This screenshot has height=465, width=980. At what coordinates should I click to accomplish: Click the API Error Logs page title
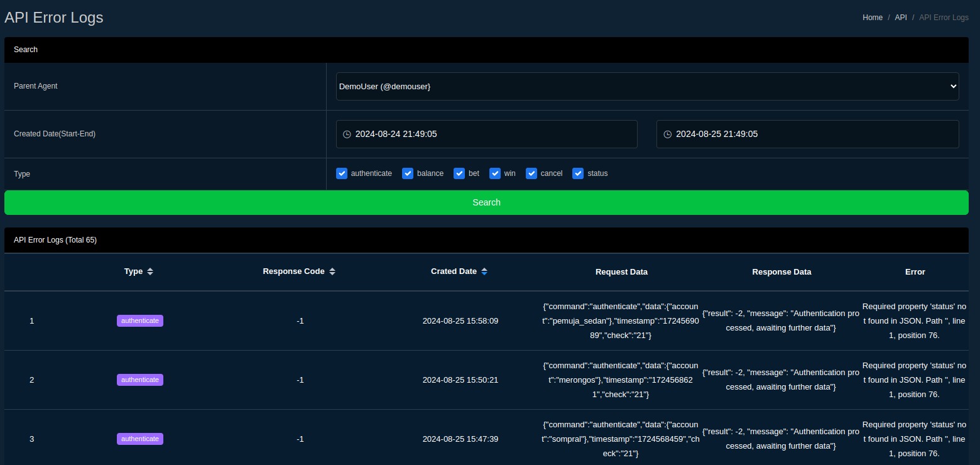click(54, 18)
